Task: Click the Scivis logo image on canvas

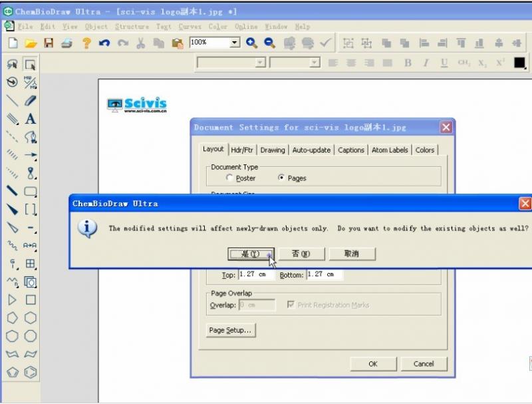Action: pyautogui.click(x=137, y=105)
